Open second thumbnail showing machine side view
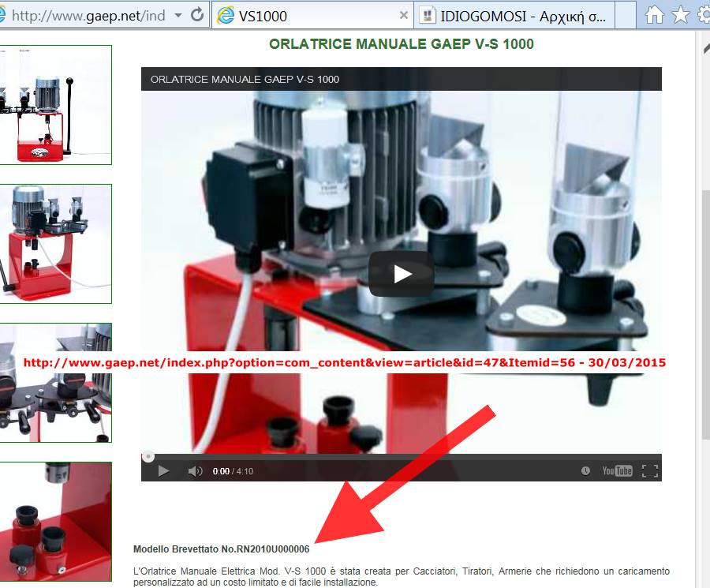The image size is (710, 588). [55, 244]
